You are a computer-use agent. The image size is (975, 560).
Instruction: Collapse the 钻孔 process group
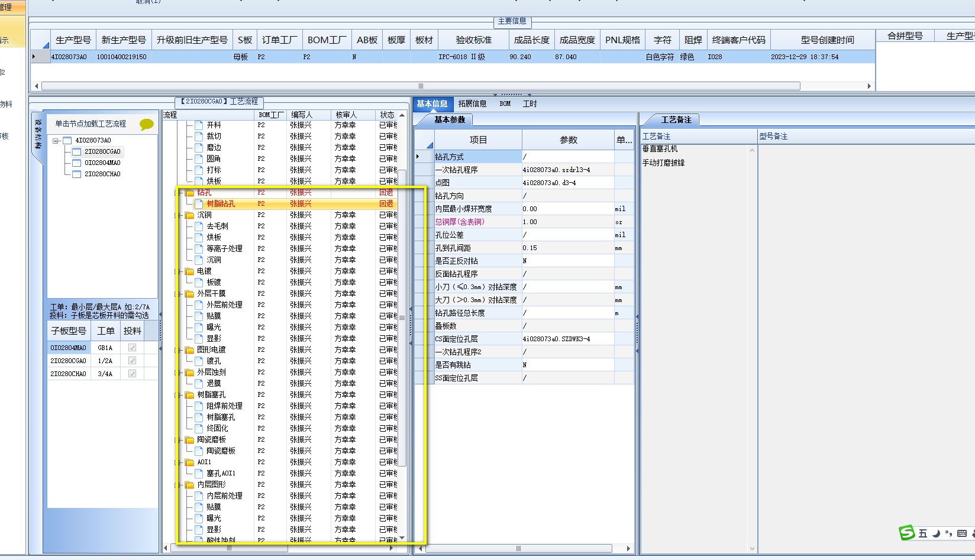[178, 193]
